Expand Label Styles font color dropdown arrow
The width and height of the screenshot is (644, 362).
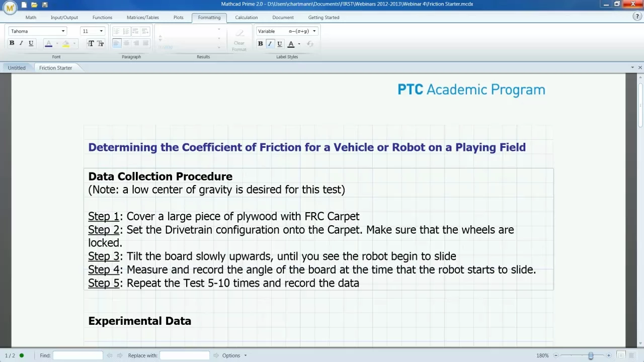[x=299, y=44]
